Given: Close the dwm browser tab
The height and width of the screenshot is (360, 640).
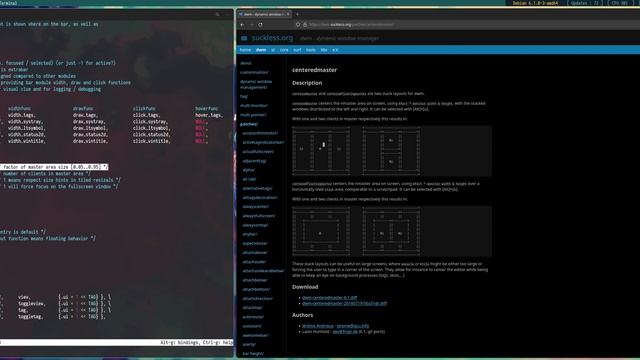Looking at the screenshot, I should pos(288,14).
